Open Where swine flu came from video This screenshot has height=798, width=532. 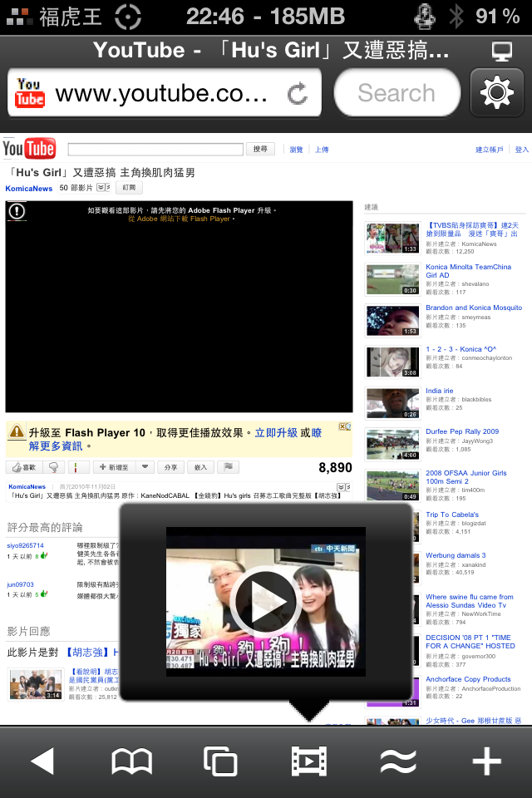[x=470, y=601]
